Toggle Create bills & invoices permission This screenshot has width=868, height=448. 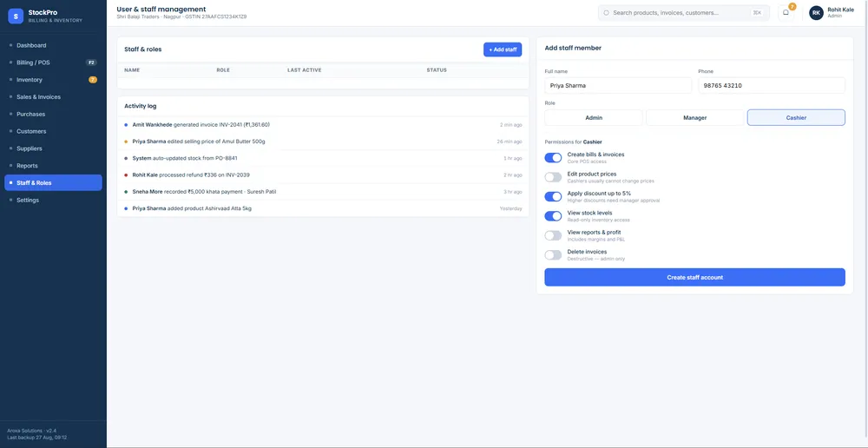(x=553, y=158)
